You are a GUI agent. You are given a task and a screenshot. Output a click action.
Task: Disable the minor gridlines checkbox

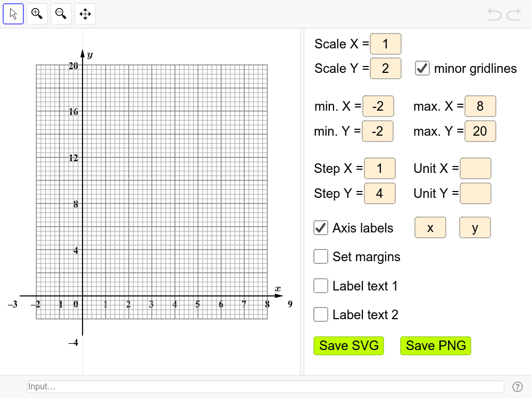(x=422, y=68)
